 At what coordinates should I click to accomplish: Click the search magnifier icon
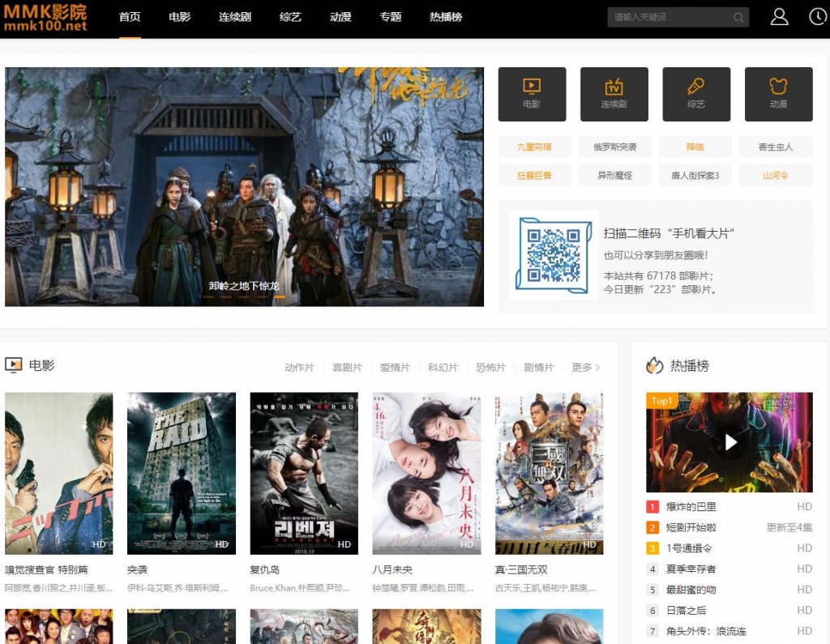tap(738, 18)
